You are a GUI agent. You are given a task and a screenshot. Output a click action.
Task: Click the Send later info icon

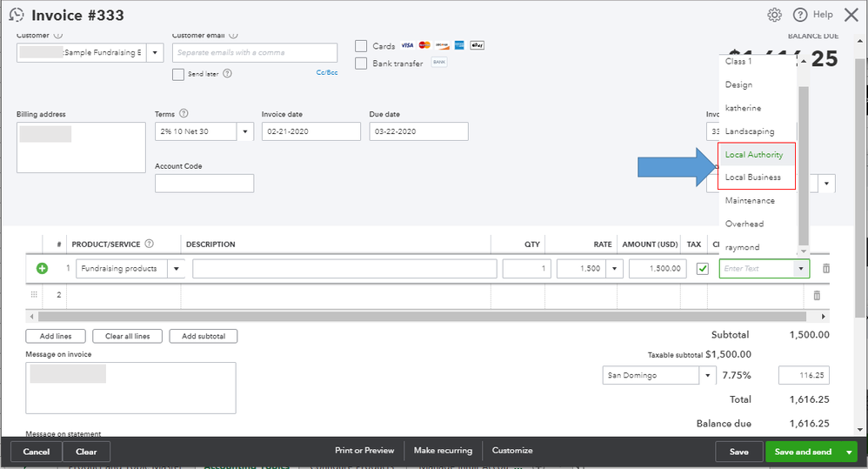coord(227,73)
